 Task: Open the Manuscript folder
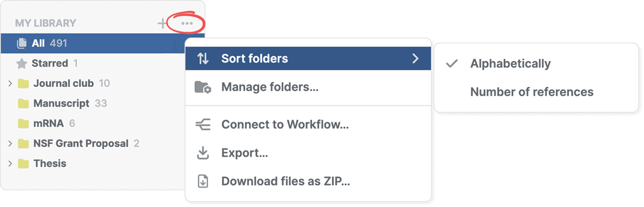click(x=61, y=103)
